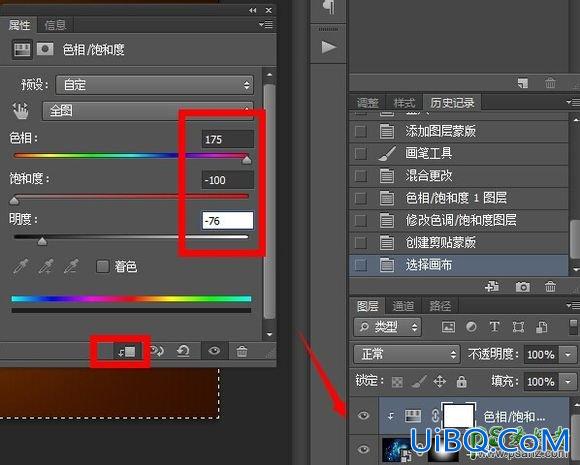This screenshot has width=580, height=465.
Task: Lock image pixels with brush icon
Action: click(x=419, y=381)
